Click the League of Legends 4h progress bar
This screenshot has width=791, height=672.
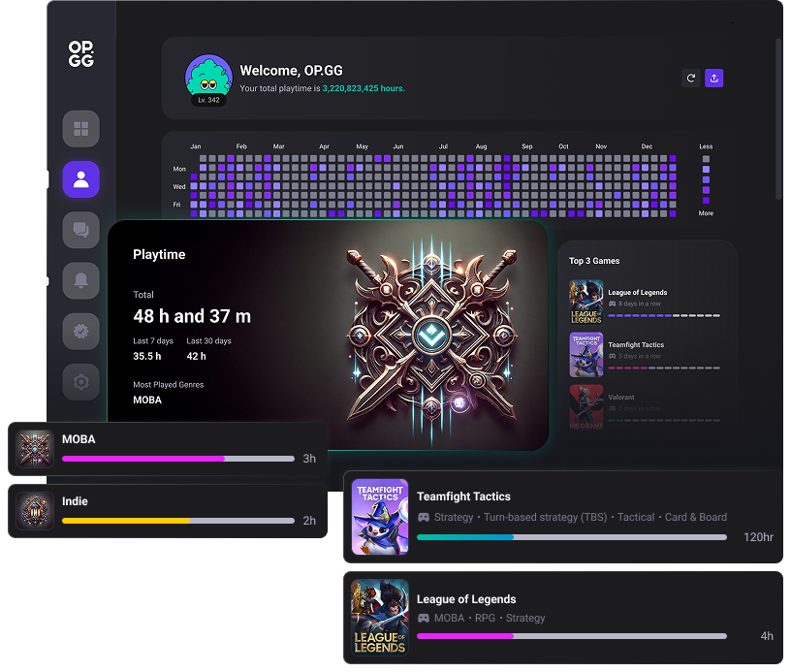click(572, 636)
